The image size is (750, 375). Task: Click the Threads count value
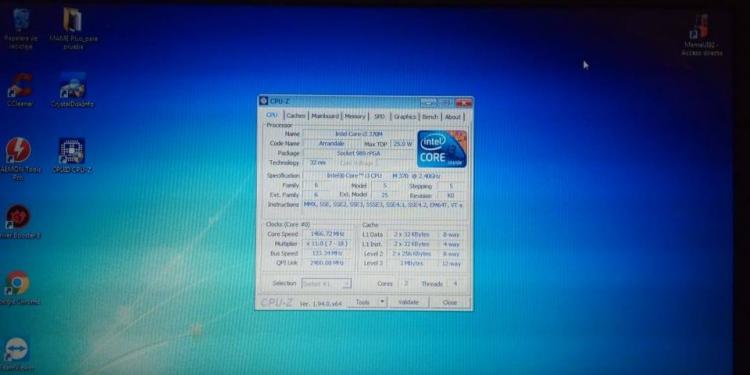pos(455,284)
